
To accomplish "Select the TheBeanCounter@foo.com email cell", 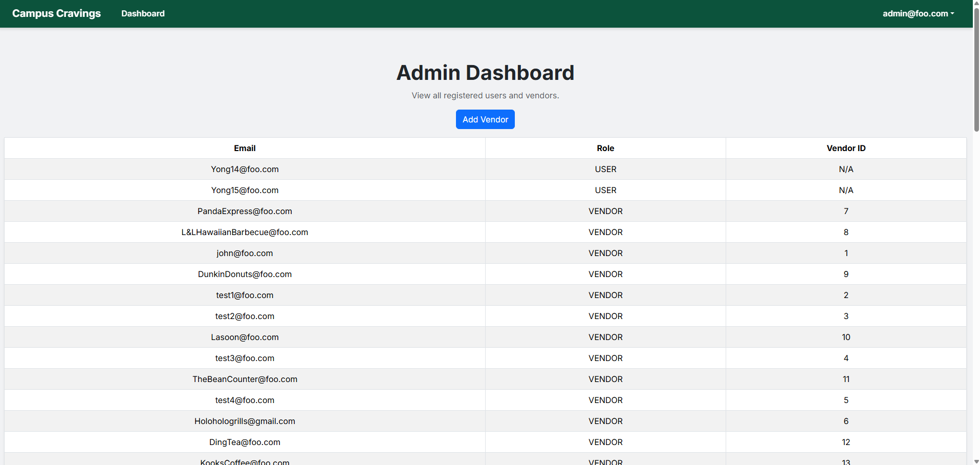I will 245,379.
